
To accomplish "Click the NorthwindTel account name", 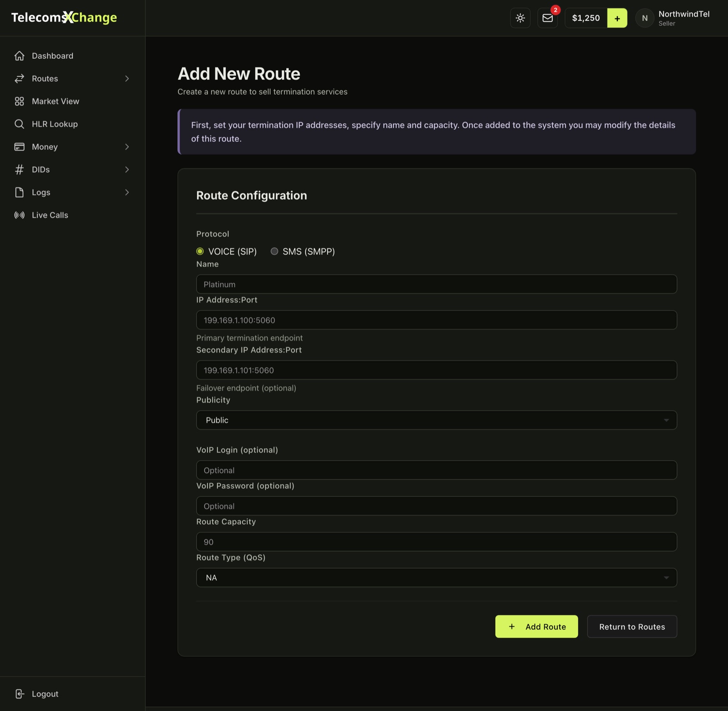I will 684,14.
